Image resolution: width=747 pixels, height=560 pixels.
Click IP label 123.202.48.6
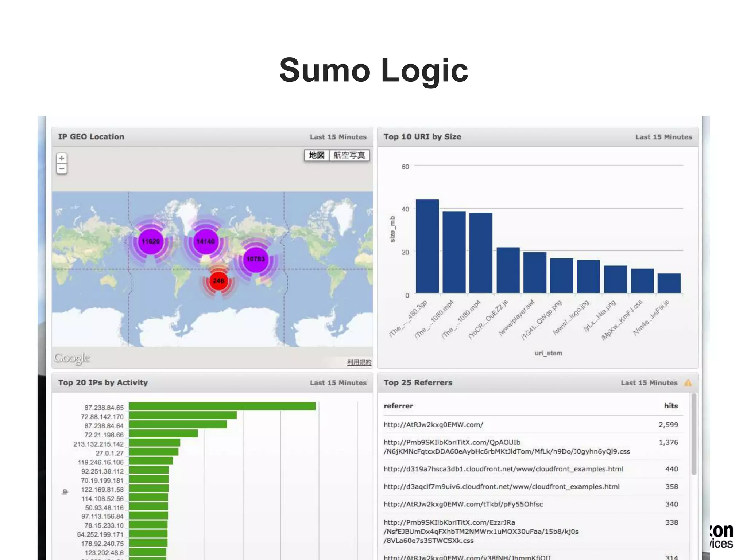click(104, 553)
